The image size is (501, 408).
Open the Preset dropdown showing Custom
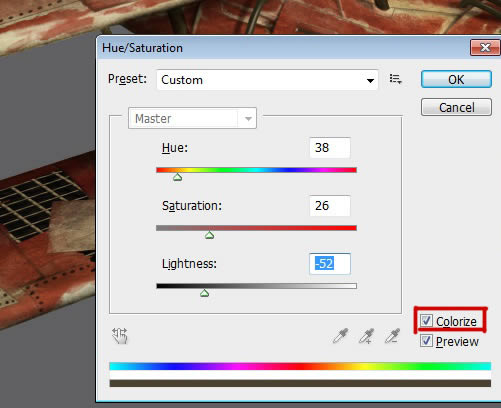pyautogui.click(x=267, y=80)
